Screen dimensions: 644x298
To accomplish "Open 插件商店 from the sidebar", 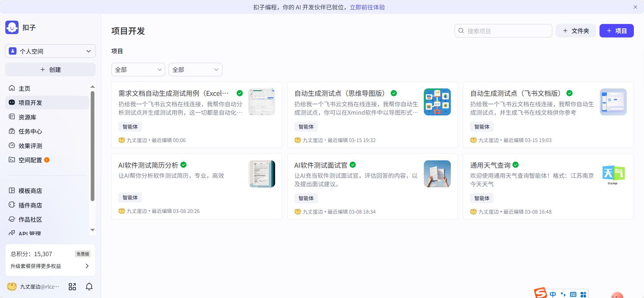I will pyautogui.click(x=30, y=205).
